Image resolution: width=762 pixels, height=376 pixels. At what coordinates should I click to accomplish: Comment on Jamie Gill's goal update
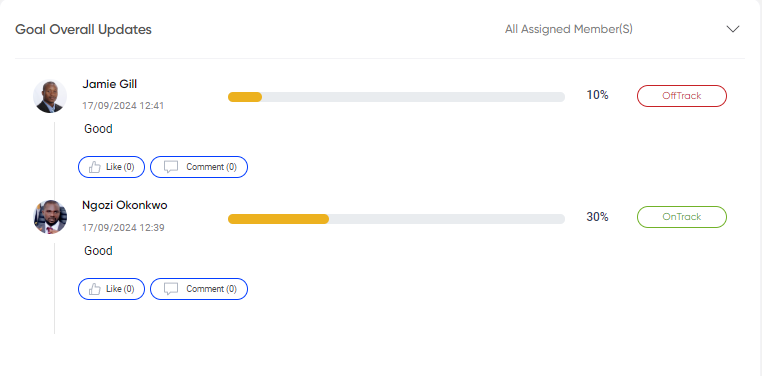pyautogui.click(x=199, y=167)
